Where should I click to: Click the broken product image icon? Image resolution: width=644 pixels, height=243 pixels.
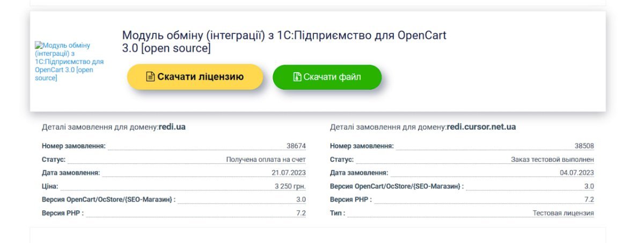tap(38, 46)
